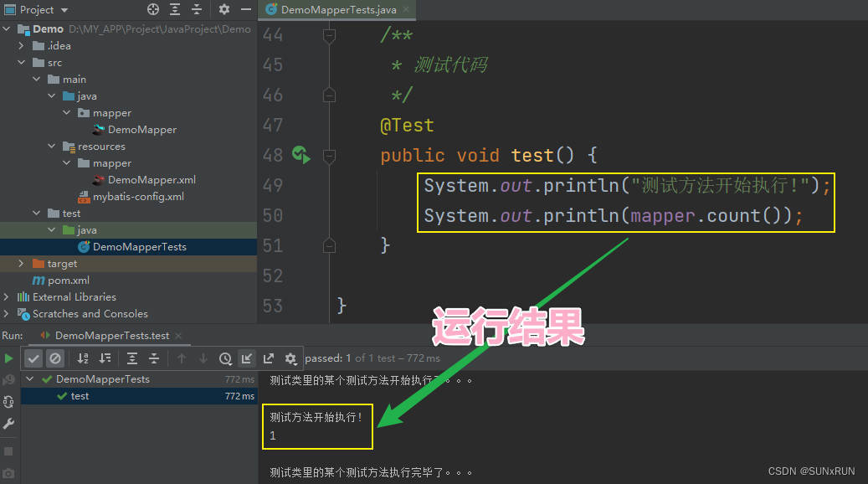Expand all items in Project panel
868x484 pixels.
(175, 9)
